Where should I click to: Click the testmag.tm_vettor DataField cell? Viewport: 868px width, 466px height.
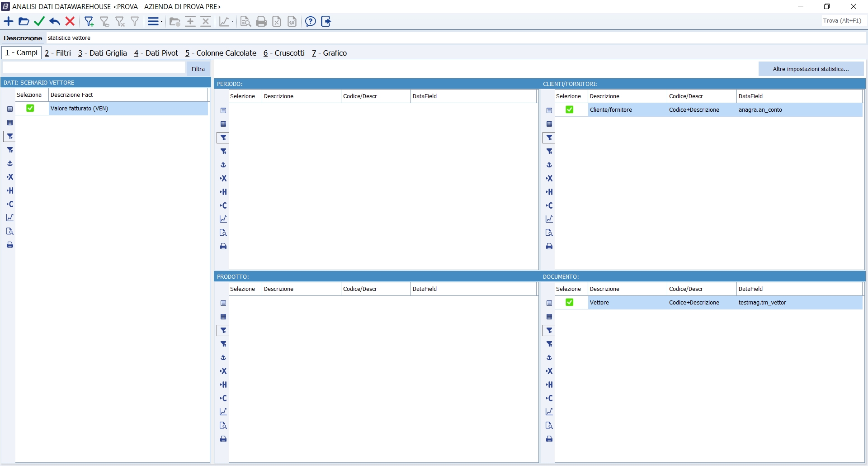(x=799, y=303)
